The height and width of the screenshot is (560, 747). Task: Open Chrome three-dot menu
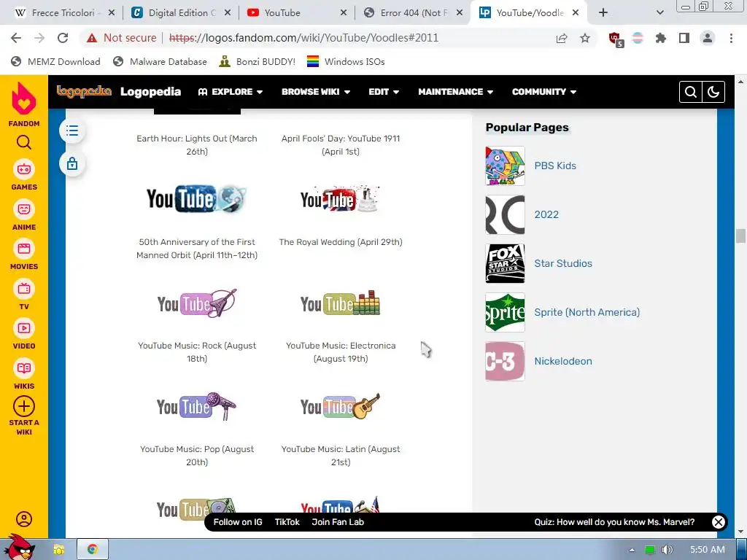click(x=731, y=38)
